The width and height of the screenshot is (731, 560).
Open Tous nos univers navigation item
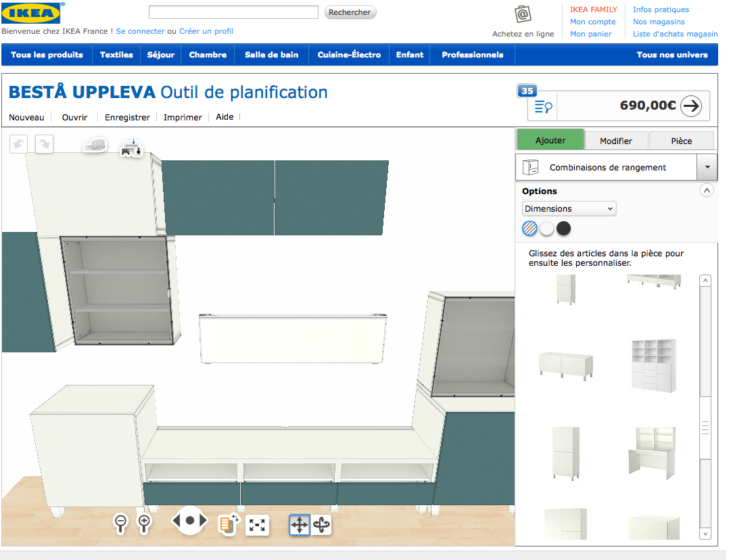[672, 55]
